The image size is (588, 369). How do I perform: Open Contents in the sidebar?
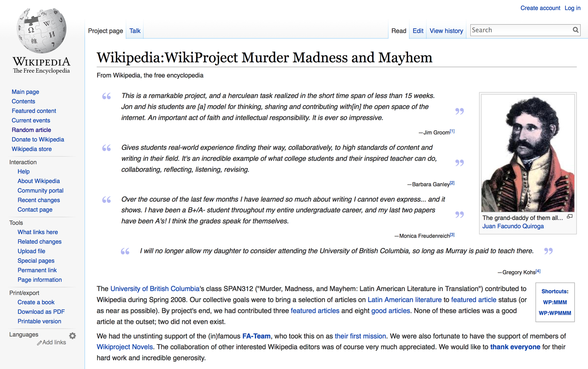(x=23, y=101)
